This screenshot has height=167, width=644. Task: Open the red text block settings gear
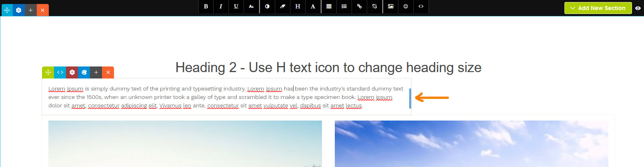pos(72,72)
